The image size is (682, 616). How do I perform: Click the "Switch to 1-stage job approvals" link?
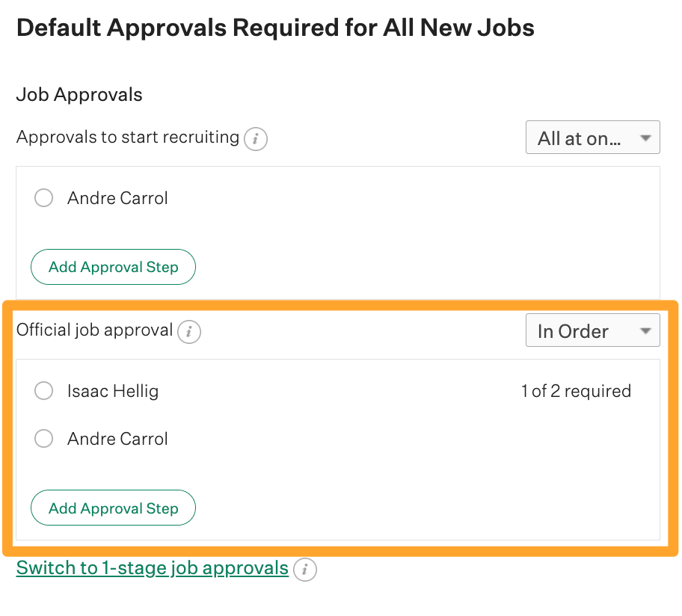point(151,568)
